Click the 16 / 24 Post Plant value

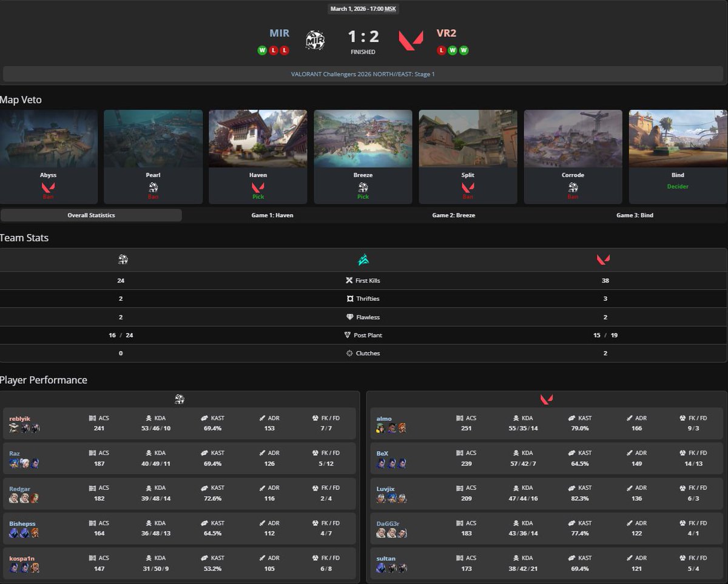pos(121,335)
